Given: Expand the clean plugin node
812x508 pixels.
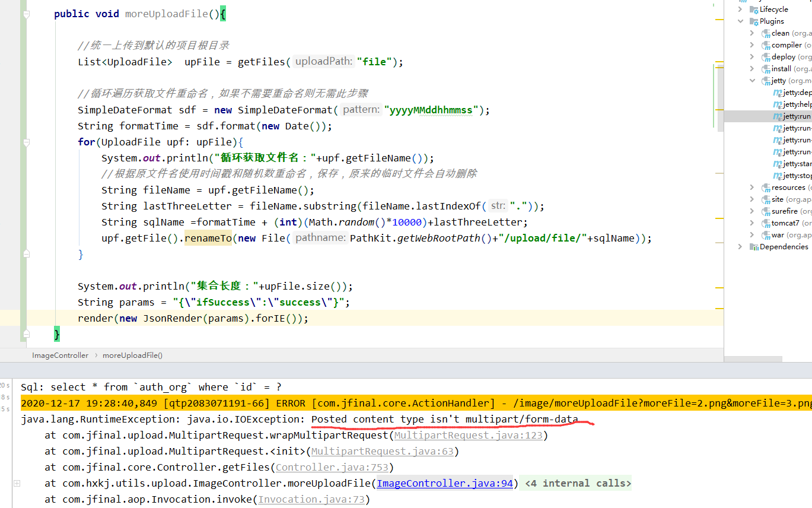Looking at the screenshot, I should point(752,33).
